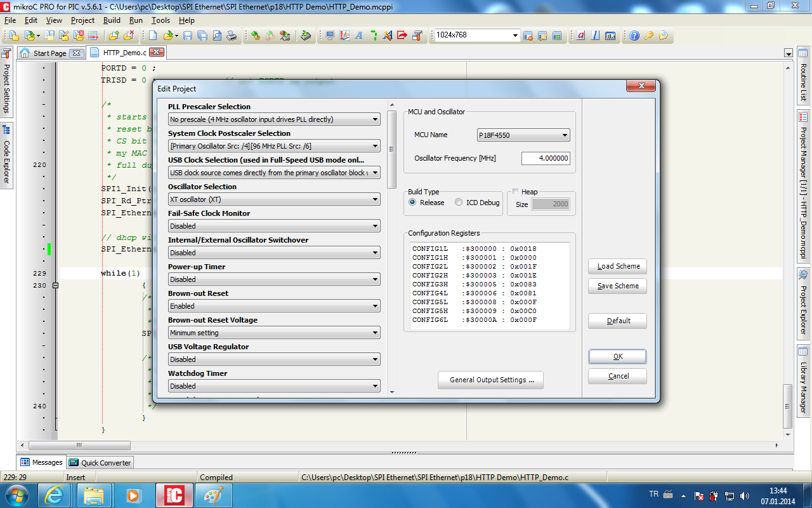Viewport: 812px width, 508px height.
Task: Enable the Heap checkbox
Action: (516, 192)
